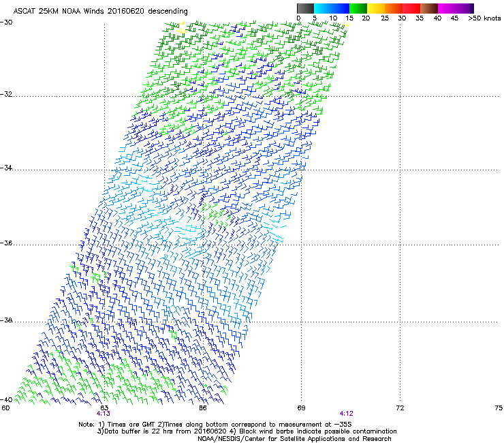504x443 pixels.
Task: Click the 'NOAA/NESDIS/Center for Satellite Applications and Research' credit
Action: (x=294, y=439)
